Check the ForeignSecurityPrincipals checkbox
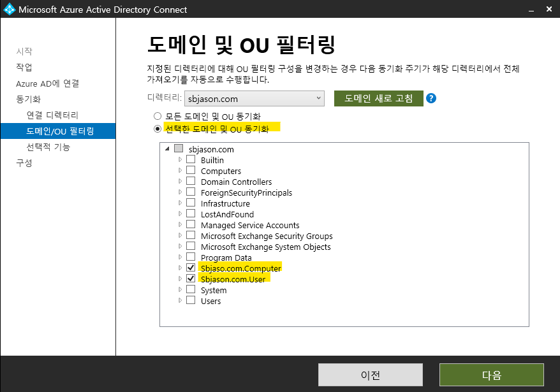 191,192
